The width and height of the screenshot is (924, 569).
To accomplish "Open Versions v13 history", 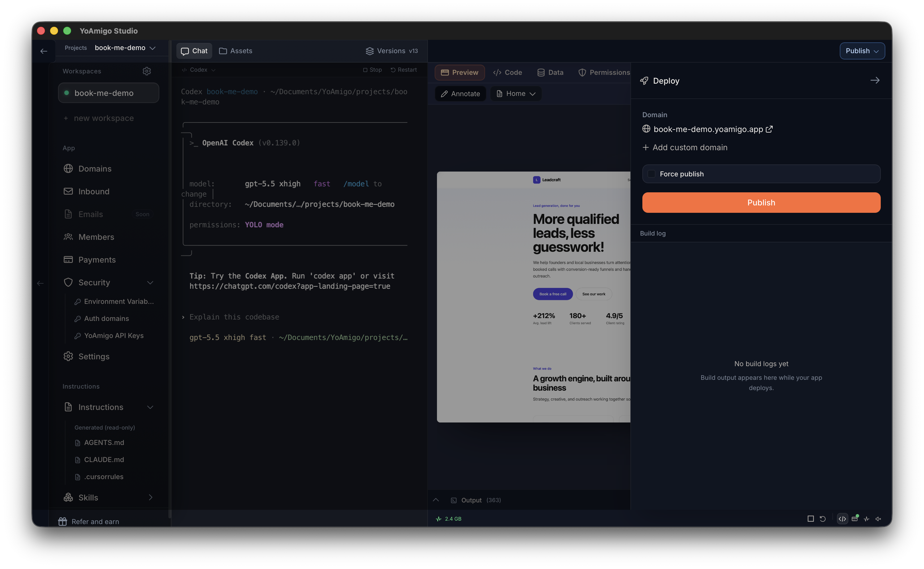I will (392, 51).
